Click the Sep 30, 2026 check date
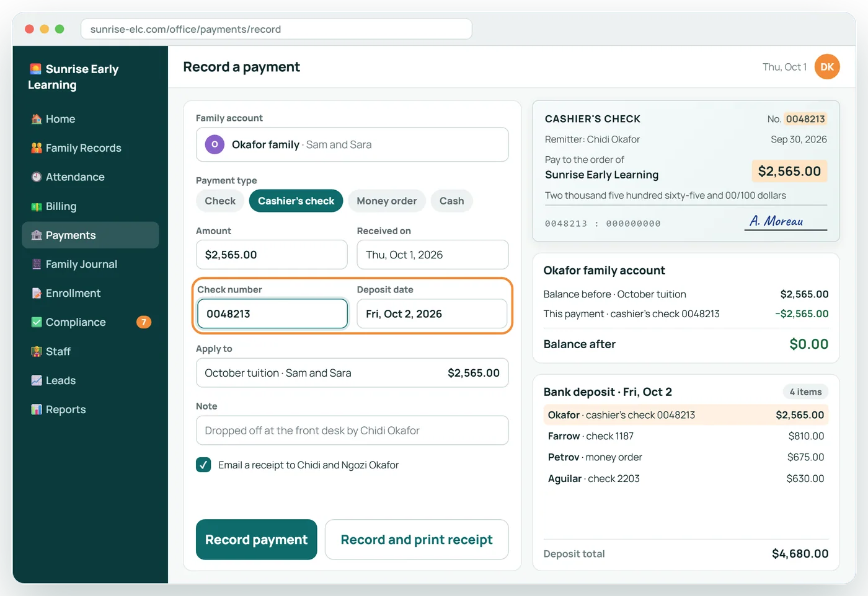868x596 pixels. (799, 139)
